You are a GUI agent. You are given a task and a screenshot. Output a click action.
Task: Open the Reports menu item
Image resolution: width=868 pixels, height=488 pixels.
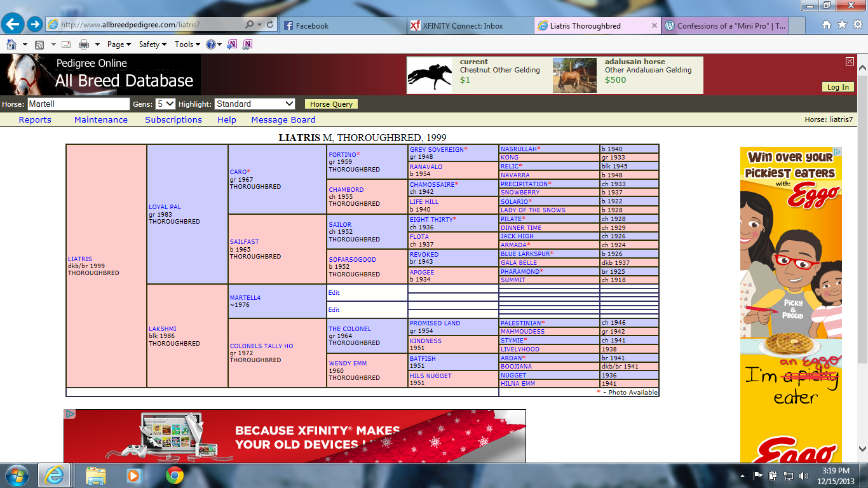coord(35,119)
